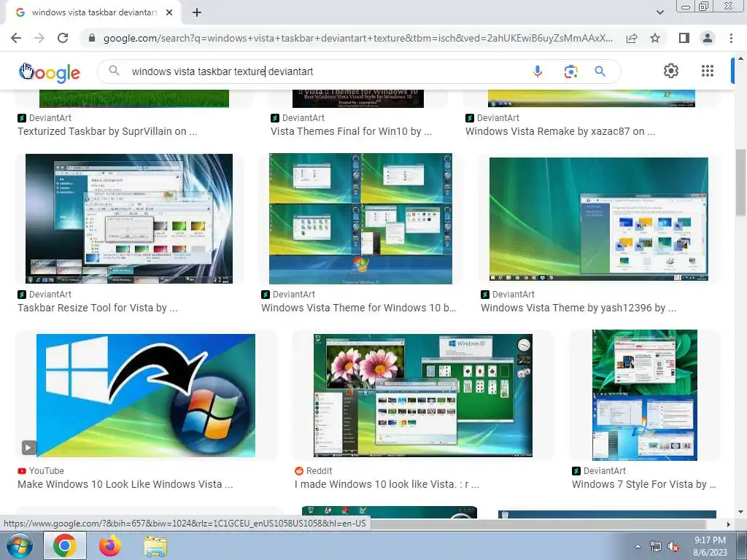Open Windows Vista Remake by xazac87 result
747x560 pixels.
(560, 131)
